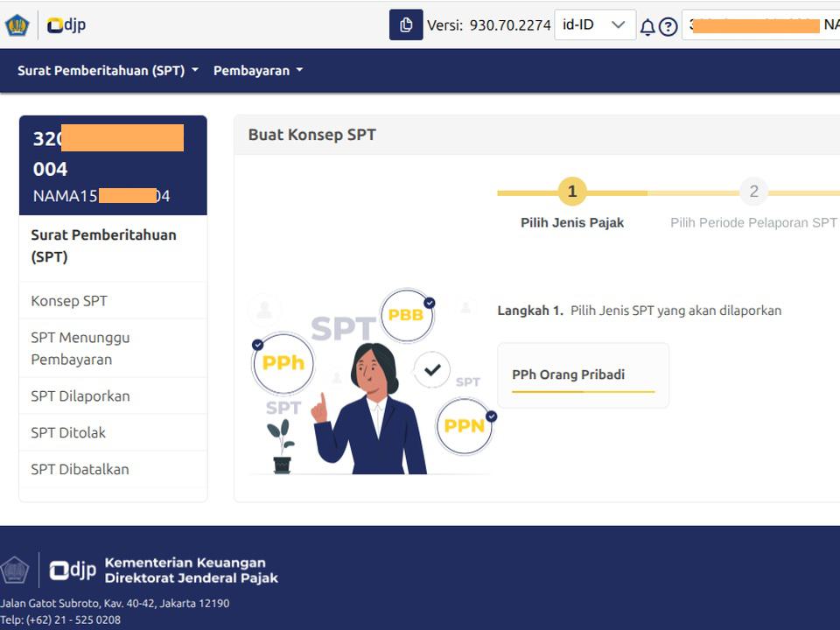This screenshot has height=630, width=840.
Task: Select Konsep SPT in the sidebar
Action: [113, 300]
